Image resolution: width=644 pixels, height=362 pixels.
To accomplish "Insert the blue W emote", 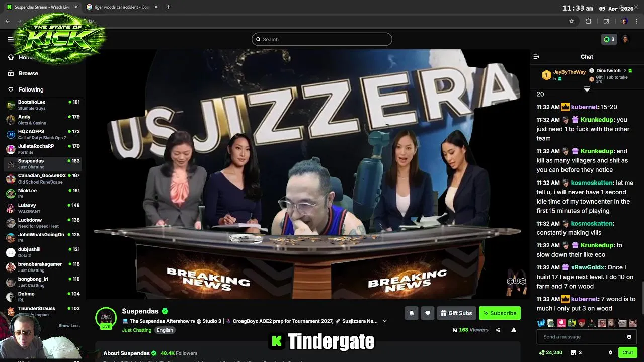I will (x=541, y=323).
